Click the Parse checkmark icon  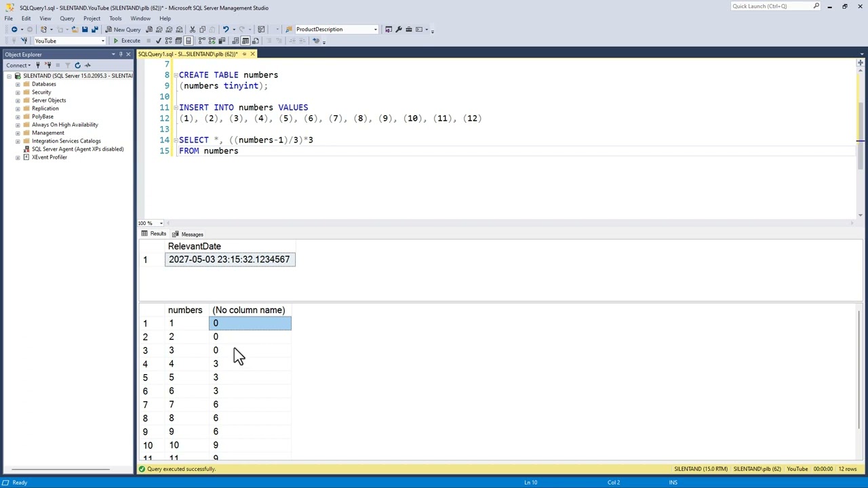[x=158, y=41]
